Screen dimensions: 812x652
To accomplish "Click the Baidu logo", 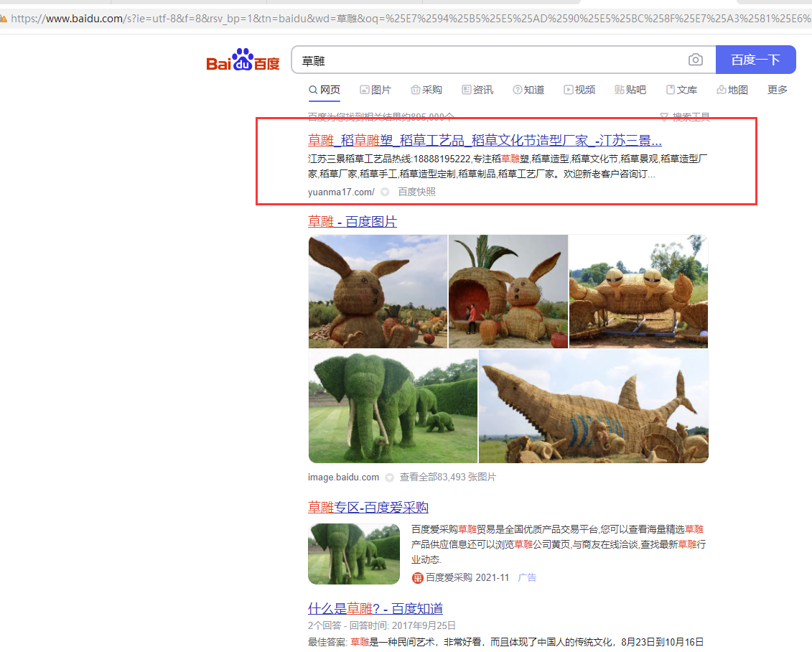I will tap(243, 60).
